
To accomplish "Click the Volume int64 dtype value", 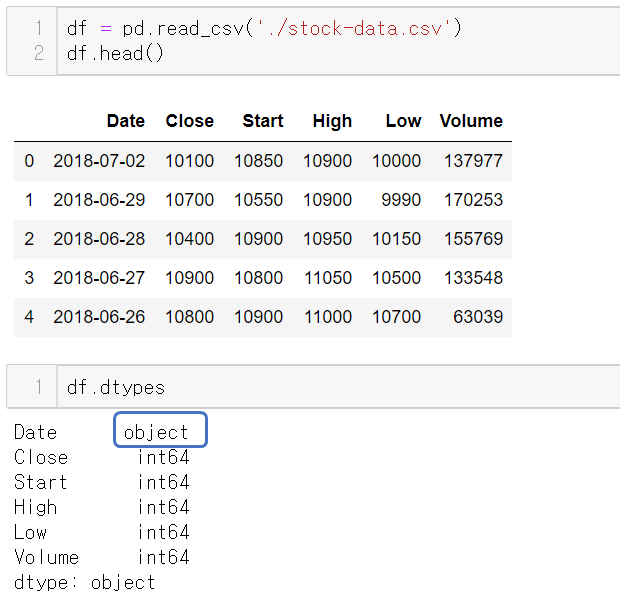I will click(x=164, y=557).
